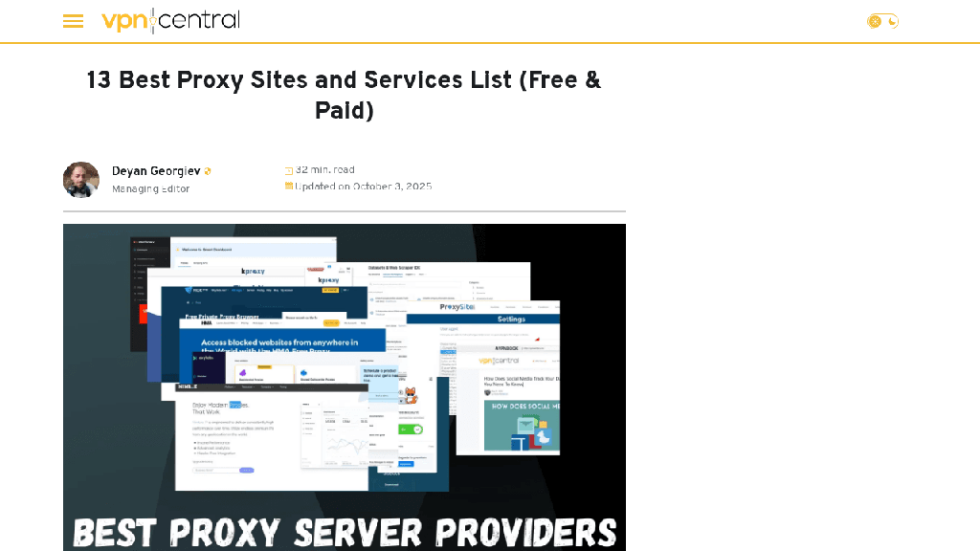Click the verified badge beside author name

(x=208, y=171)
